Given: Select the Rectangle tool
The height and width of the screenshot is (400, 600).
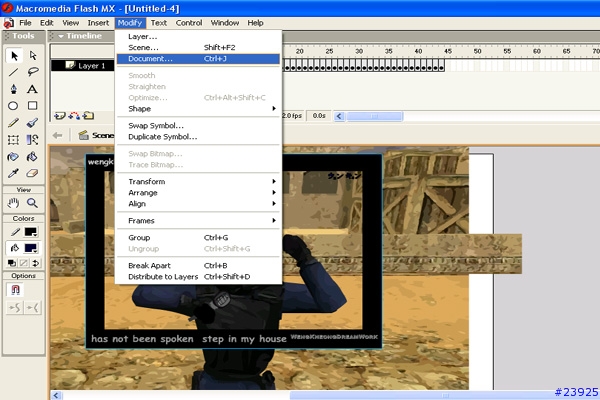Looking at the screenshot, I should [x=33, y=106].
